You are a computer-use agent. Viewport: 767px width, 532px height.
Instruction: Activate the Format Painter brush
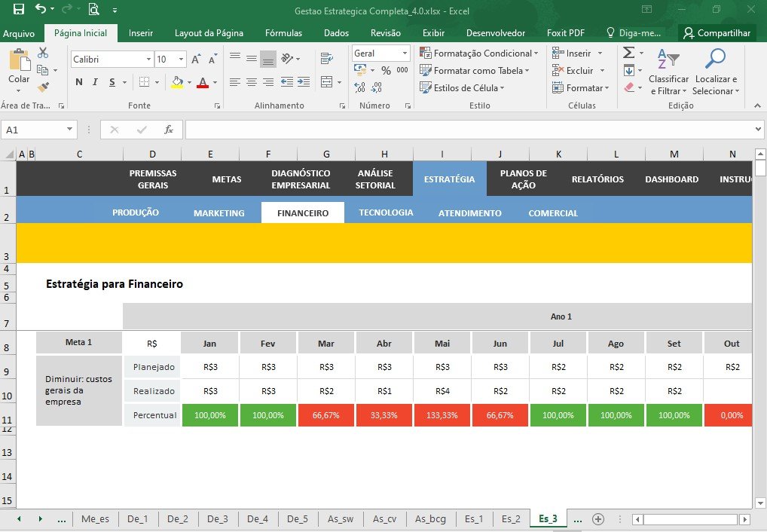(43, 87)
